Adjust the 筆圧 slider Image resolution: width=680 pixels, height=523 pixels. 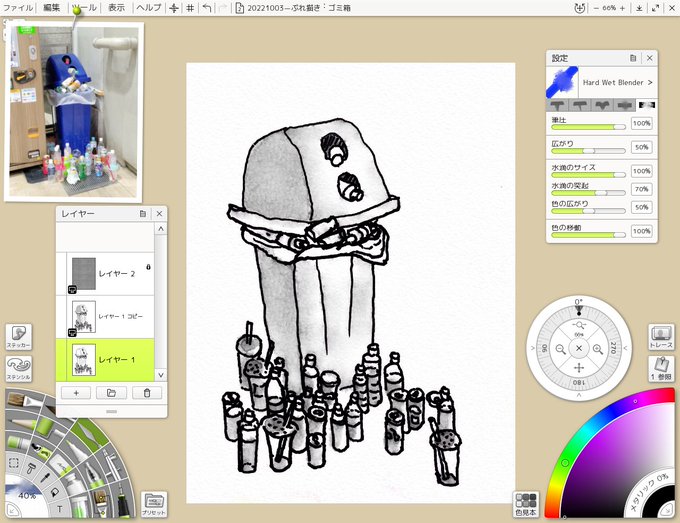588,127
